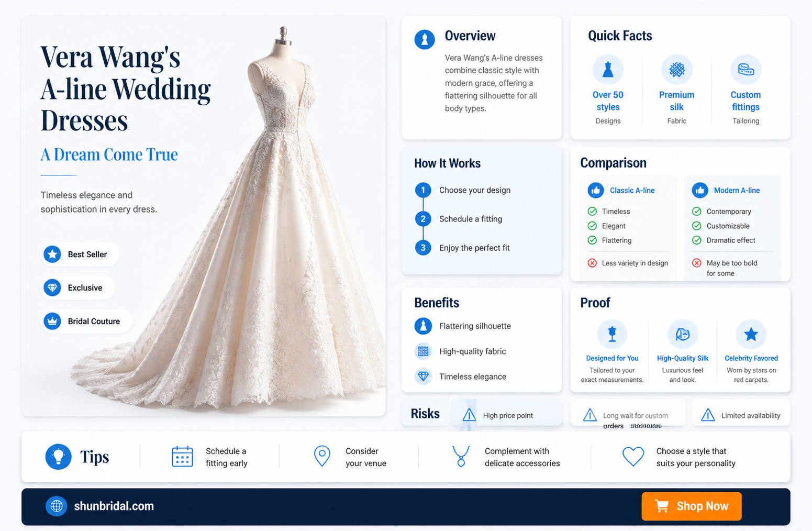Click the Schedule a fitting step text
The height and width of the screenshot is (531, 812).
(471, 219)
